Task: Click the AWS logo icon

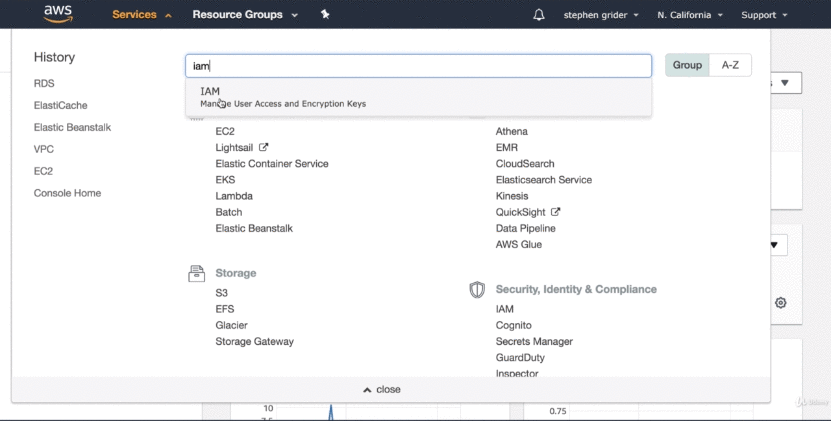Action: coord(57,14)
